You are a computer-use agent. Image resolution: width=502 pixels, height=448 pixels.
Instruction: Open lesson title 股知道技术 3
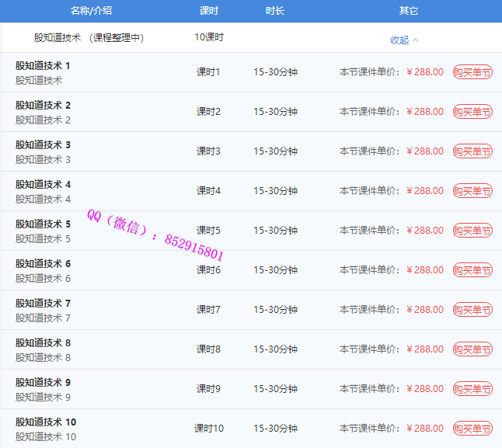43,145
